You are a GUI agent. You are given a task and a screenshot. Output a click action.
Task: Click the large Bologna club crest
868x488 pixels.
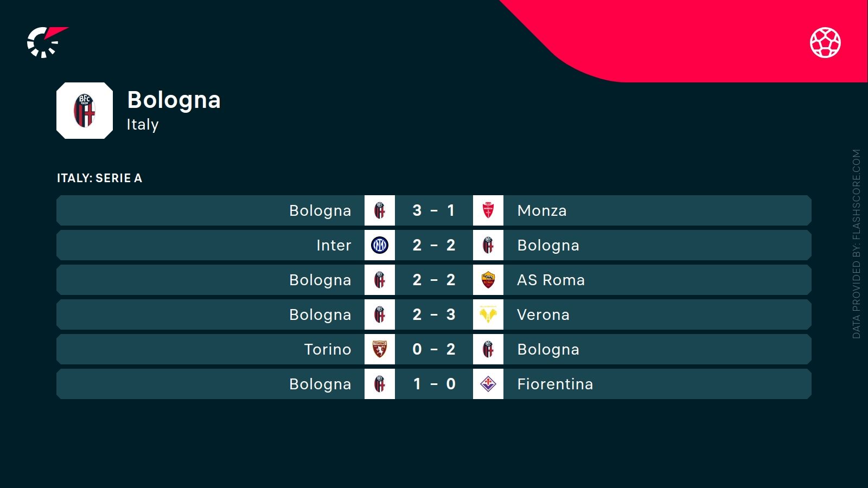[x=85, y=111]
